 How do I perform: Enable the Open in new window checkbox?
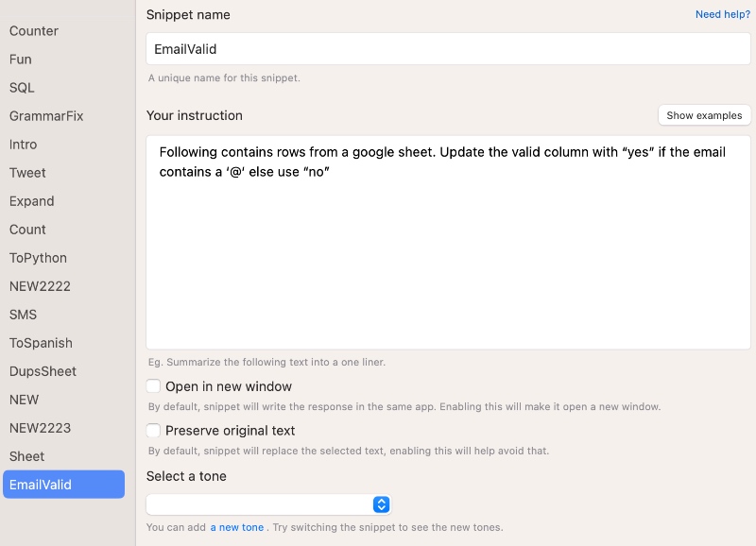pyautogui.click(x=154, y=386)
